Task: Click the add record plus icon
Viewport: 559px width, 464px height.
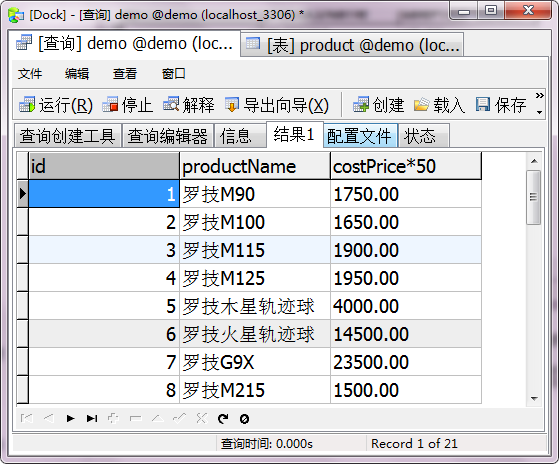Action: (113, 418)
